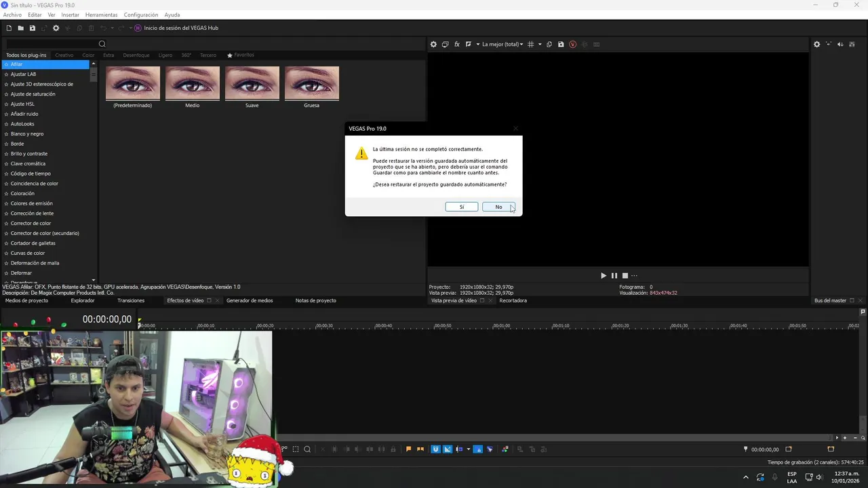The width and height of the screenshot is (868, 488).
Task: Save preview snapshot to file icon
Action: coord(561,44)
